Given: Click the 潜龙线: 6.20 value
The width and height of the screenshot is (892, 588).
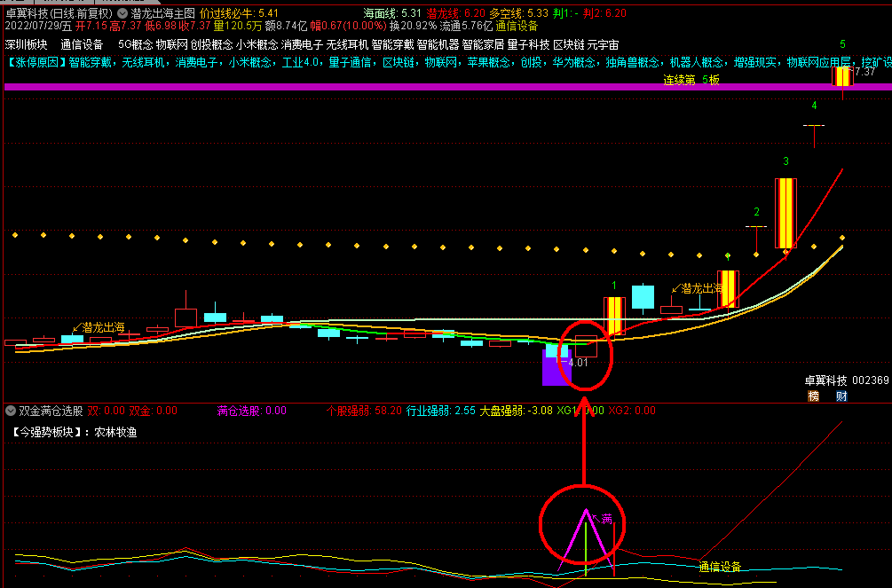Looking at the screenshot, I should click(455, 13).
